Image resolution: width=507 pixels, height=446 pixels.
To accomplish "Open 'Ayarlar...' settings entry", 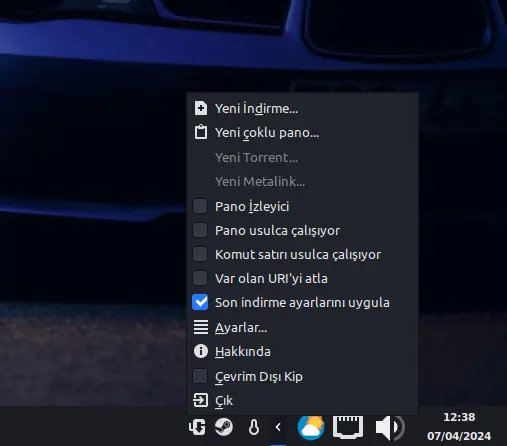I will pos(302,327).
